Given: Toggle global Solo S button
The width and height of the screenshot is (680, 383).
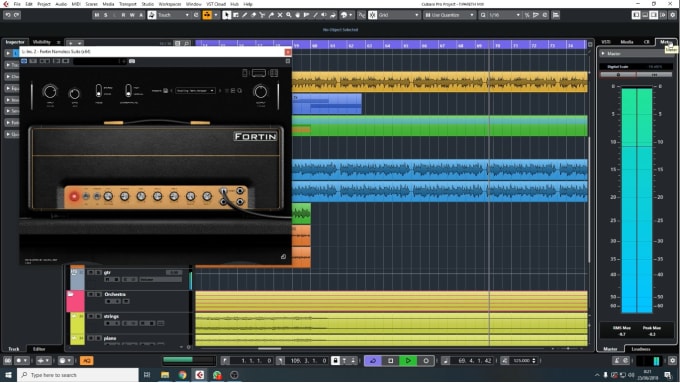Looking at the screenshot, I should click(x=105, y=15).
